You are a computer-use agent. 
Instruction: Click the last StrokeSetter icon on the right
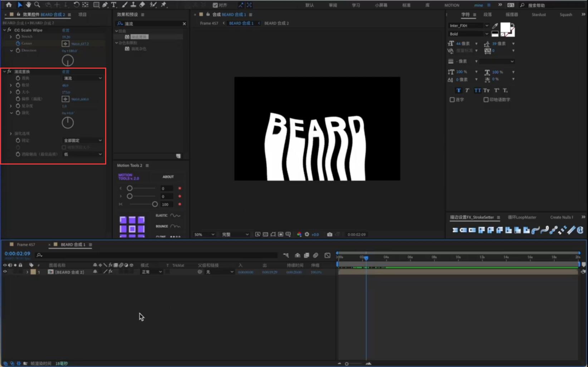point(580,230)
